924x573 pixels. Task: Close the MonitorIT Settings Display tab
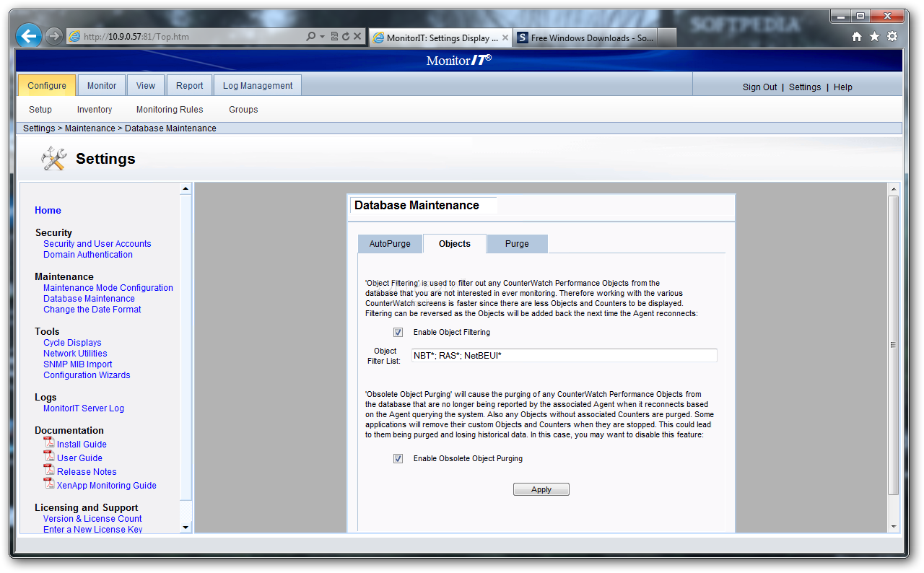point(505,38)
